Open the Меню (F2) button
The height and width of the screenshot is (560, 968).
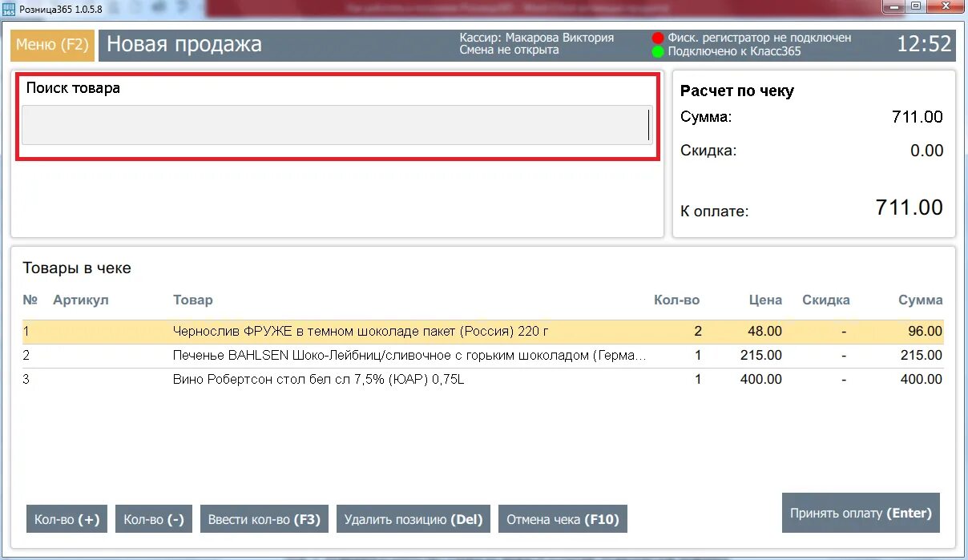pos(52,45)
